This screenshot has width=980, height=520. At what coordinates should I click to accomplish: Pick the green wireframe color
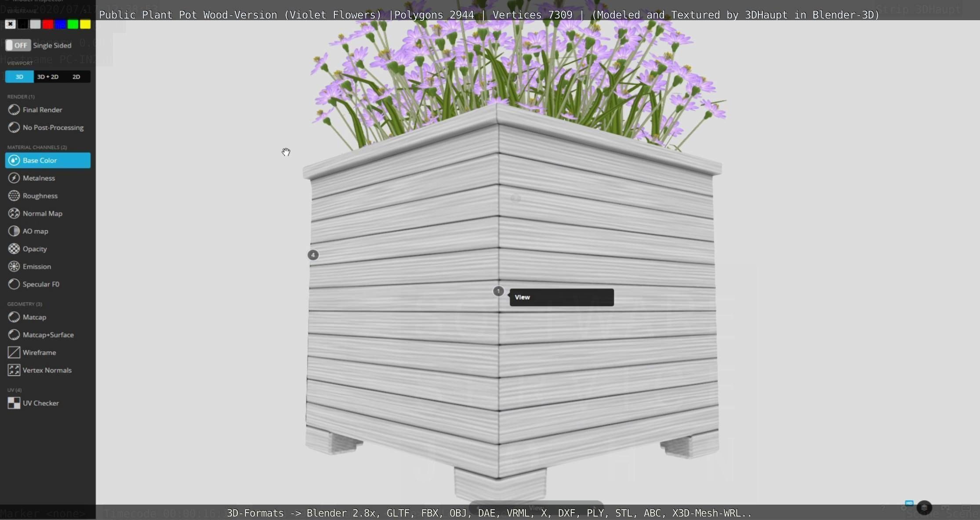(x=73, y=24)
